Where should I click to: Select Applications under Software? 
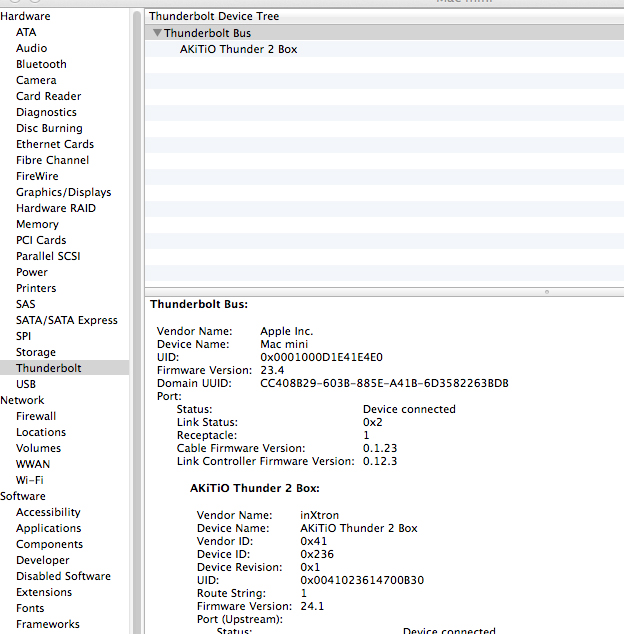[49, 528]
